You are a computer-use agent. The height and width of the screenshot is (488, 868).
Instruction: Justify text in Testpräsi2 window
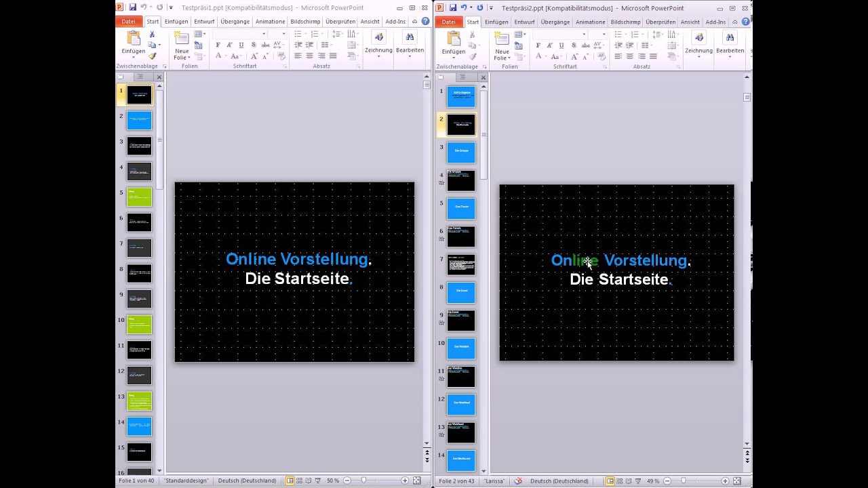pos(653,56)
